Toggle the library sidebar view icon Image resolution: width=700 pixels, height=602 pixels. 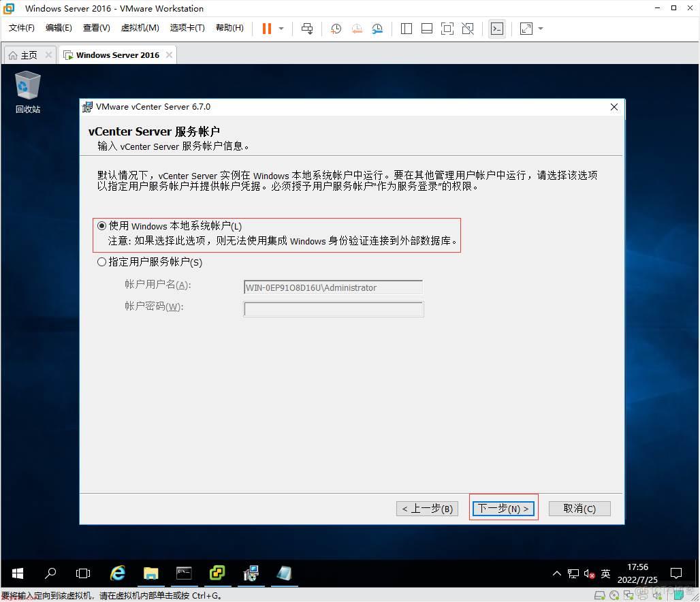(x=407, y=29)
